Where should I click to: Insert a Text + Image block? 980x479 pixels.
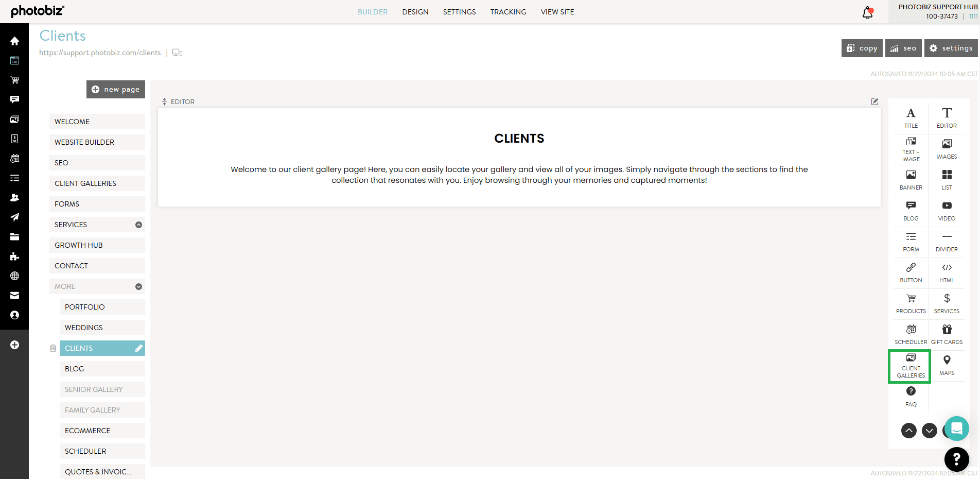pyautogui.click(x=911, y=149)
